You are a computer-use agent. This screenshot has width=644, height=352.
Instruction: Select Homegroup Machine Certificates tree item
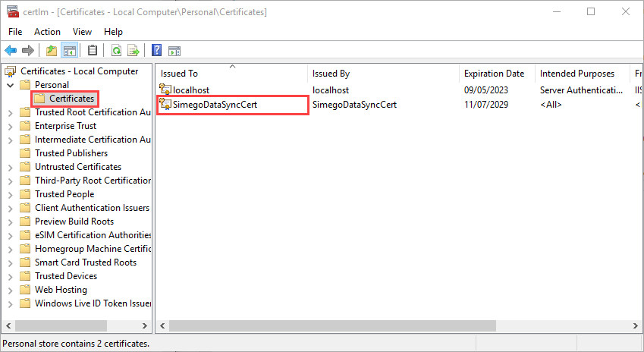click(93, 249)
